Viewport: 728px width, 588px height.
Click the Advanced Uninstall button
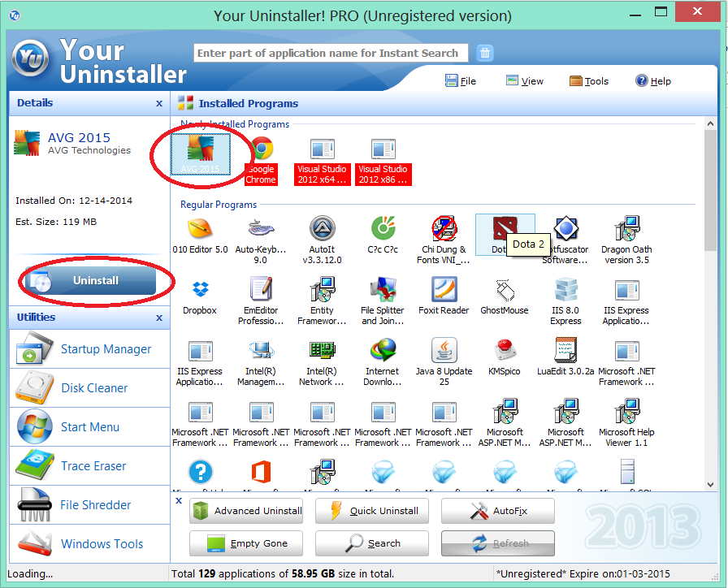click(246, 511)
